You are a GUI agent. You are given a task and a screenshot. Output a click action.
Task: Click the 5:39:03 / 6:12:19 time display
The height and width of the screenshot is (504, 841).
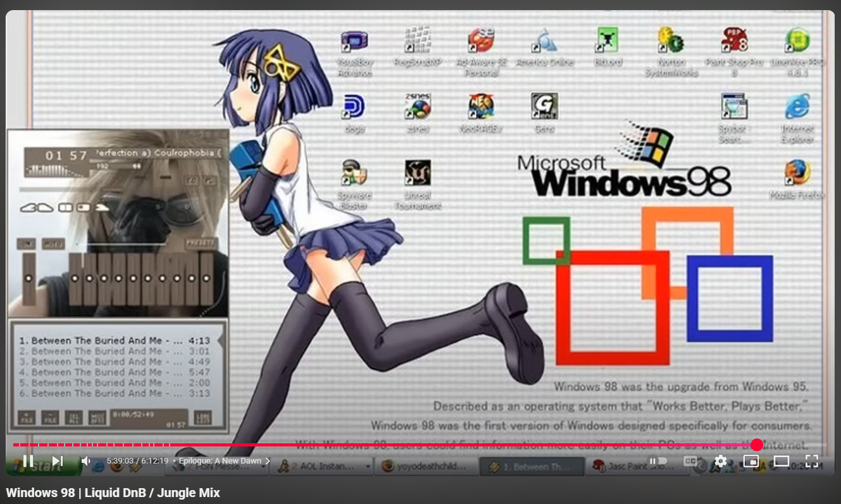tap(137, 461)
